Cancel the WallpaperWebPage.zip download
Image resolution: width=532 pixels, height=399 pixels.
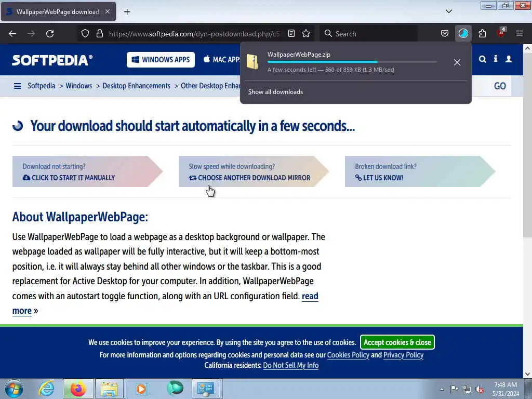457,62
